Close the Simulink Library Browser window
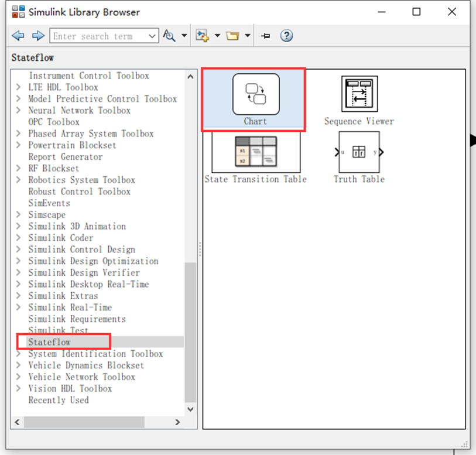This screenshot has height=455, width=476. [x=452, y=12]
